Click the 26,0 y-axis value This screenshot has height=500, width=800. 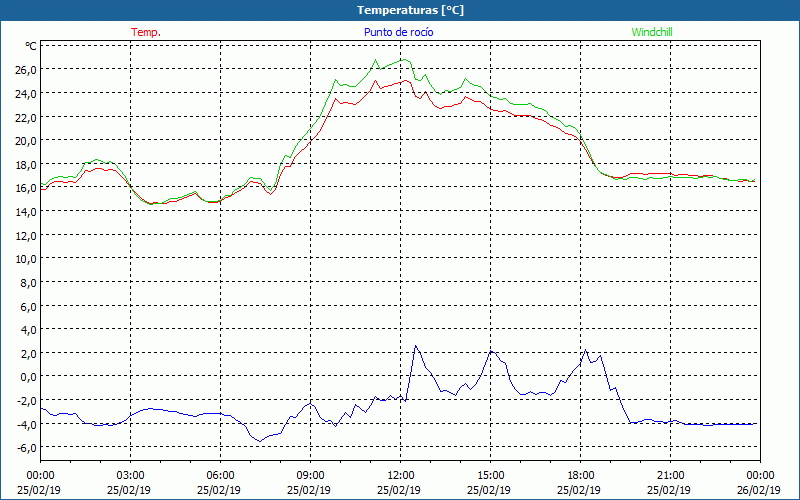[26, 70]
